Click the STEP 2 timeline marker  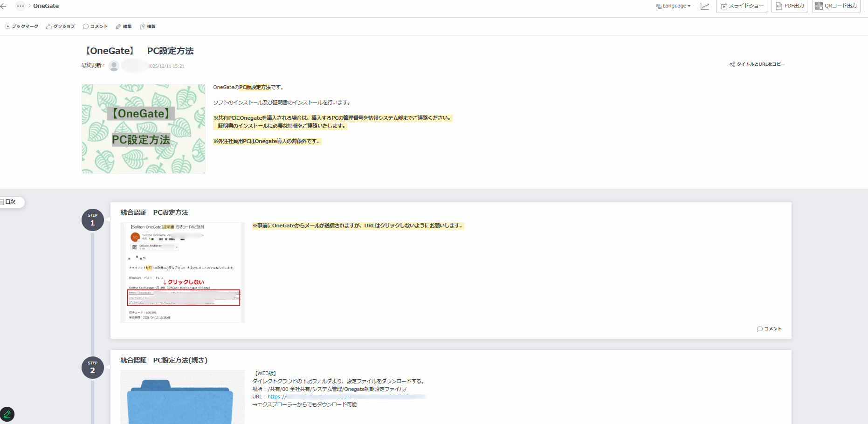[x=92, y=368]
